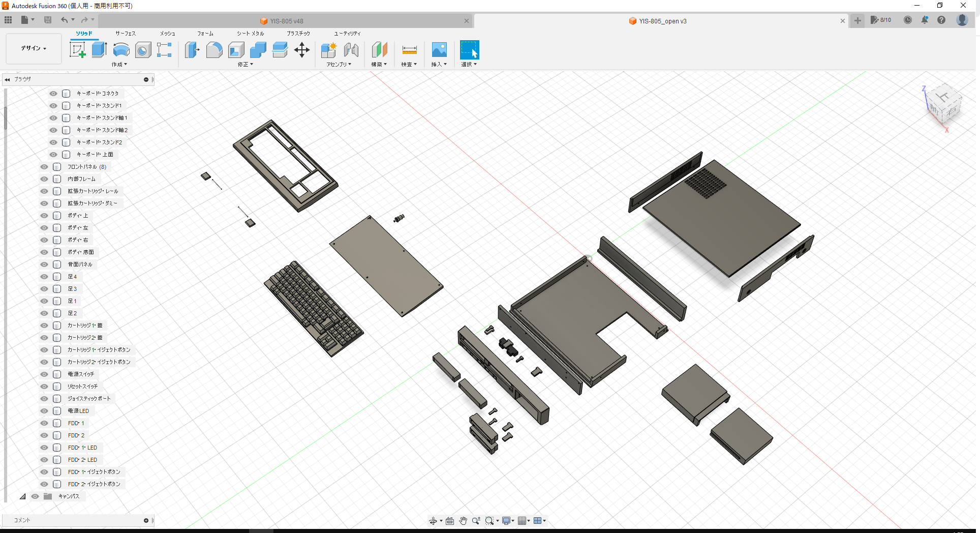The height and width of the screenshot is (533, 980).
Task: Toggle visibility of the FDD・1 component
Action: tap(43, 423)
